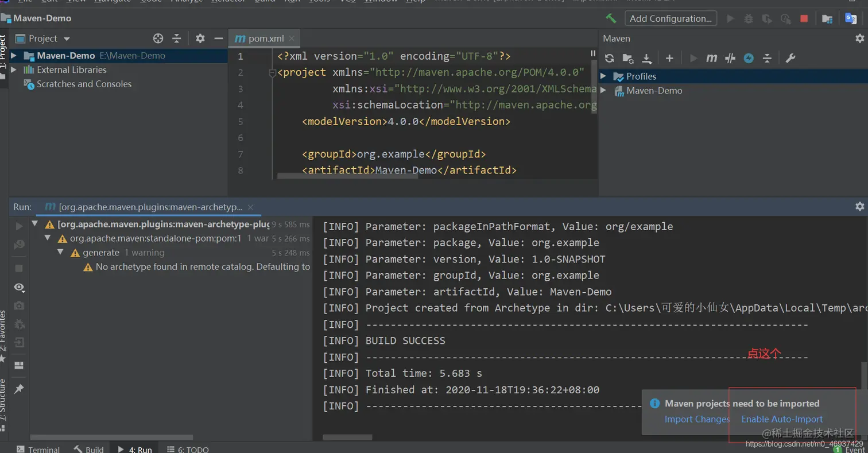Image resolution: width=868 pixels, height=453 pixels.
Task: Open the 4: Run tool window tab
Action: 134,449
